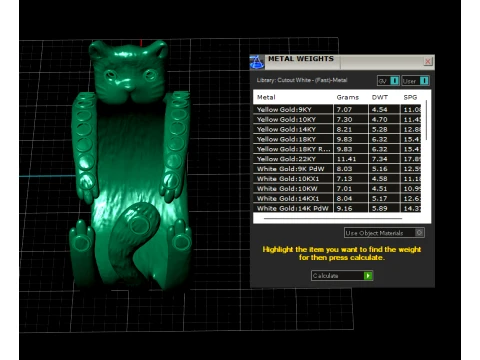Click the Metal column header
This screenshot has width=480, height=360.
[x=266, y=97]
